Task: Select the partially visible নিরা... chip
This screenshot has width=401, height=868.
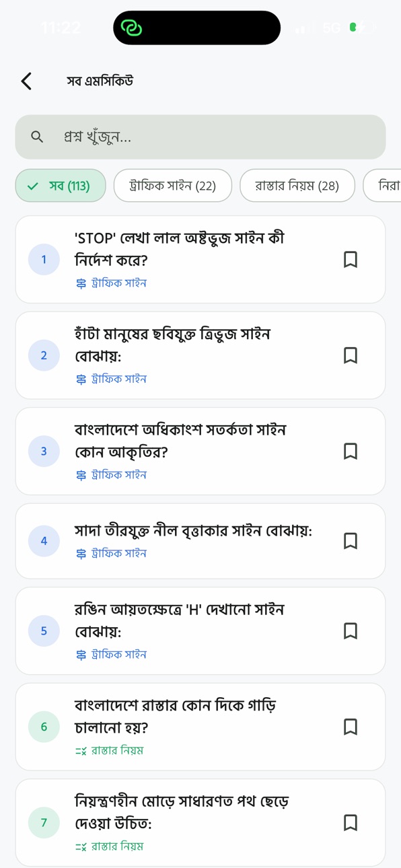Action: [x=382, y=186]
